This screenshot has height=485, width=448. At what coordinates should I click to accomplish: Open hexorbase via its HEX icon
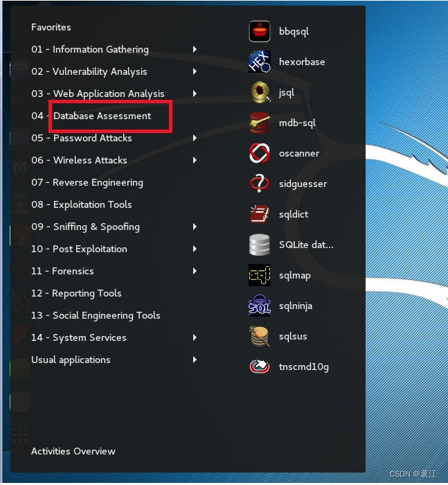(x=260, y=62)
